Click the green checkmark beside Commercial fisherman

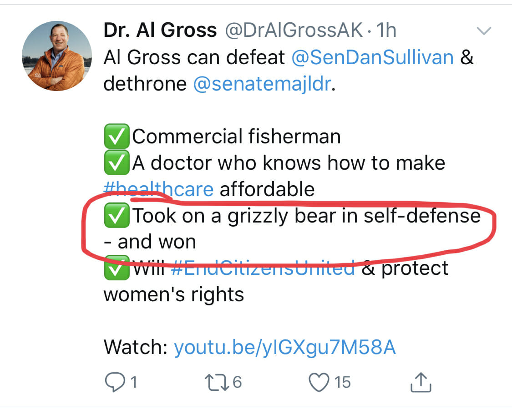(x=117, y=137)
